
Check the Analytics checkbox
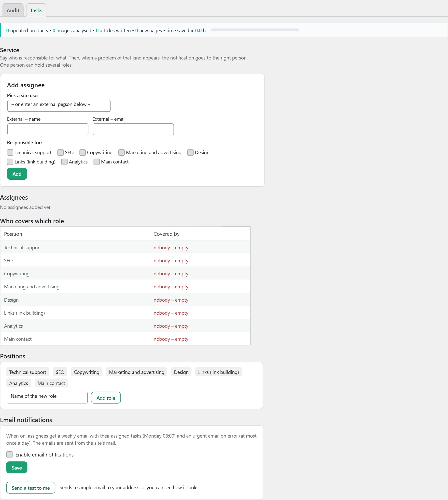(65, 162)
